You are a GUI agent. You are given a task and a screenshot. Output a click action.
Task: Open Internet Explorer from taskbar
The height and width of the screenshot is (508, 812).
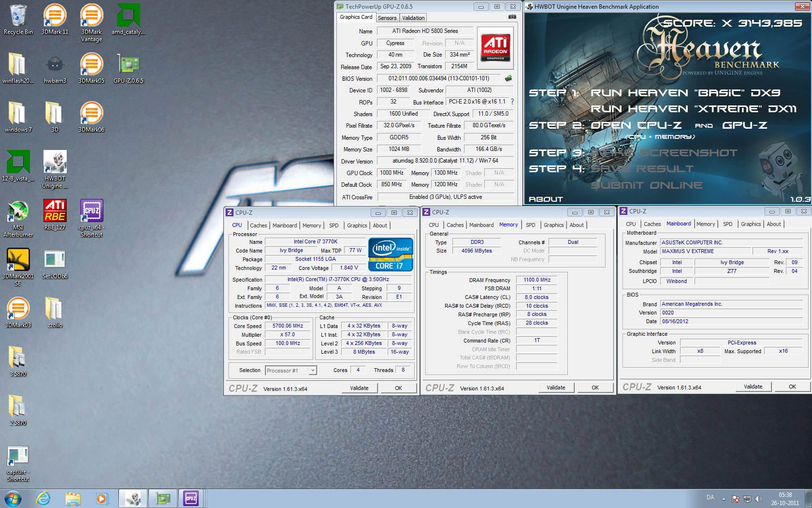point(43,498)
